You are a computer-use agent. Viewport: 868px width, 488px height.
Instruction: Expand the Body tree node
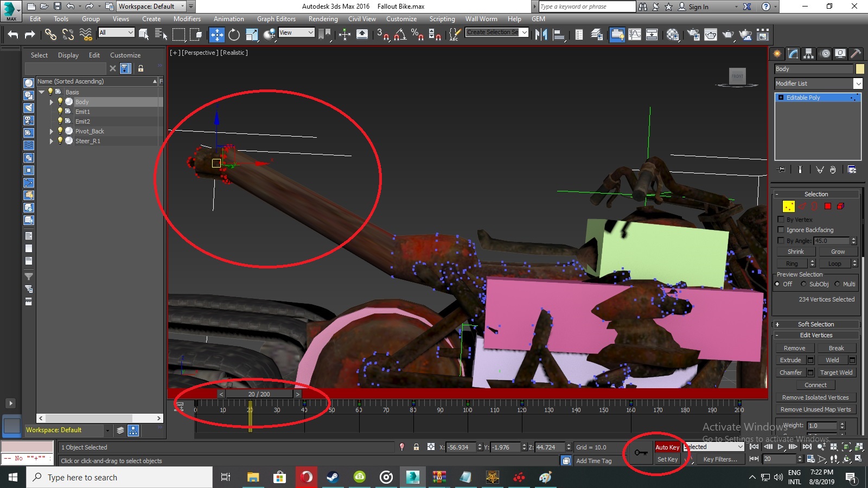52,102
